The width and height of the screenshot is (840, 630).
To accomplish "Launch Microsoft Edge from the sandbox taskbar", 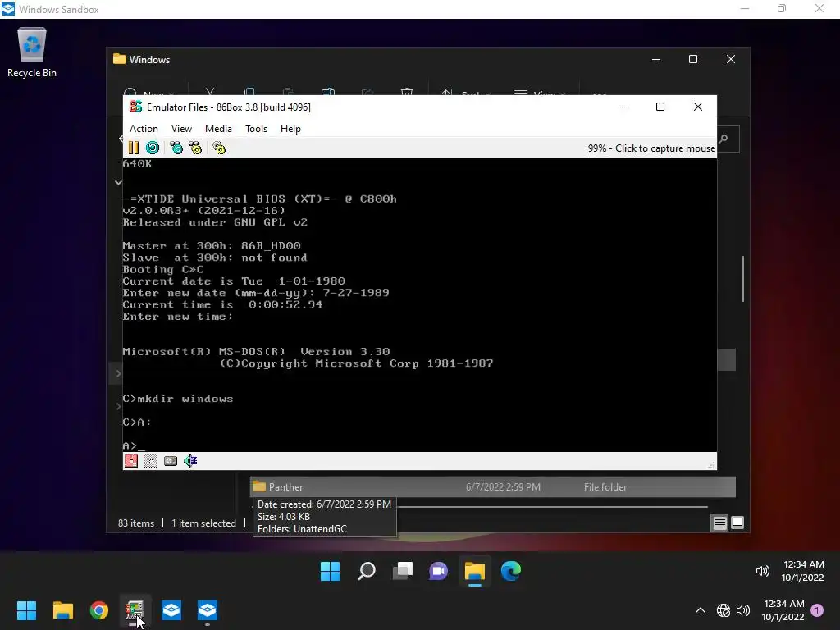I will pos(511,571).
